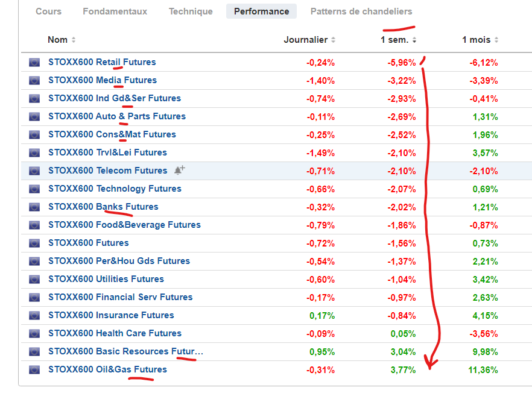532x405 pixels.
Task: Click the 0,17% daily value for Insurance
Action: 322,316
